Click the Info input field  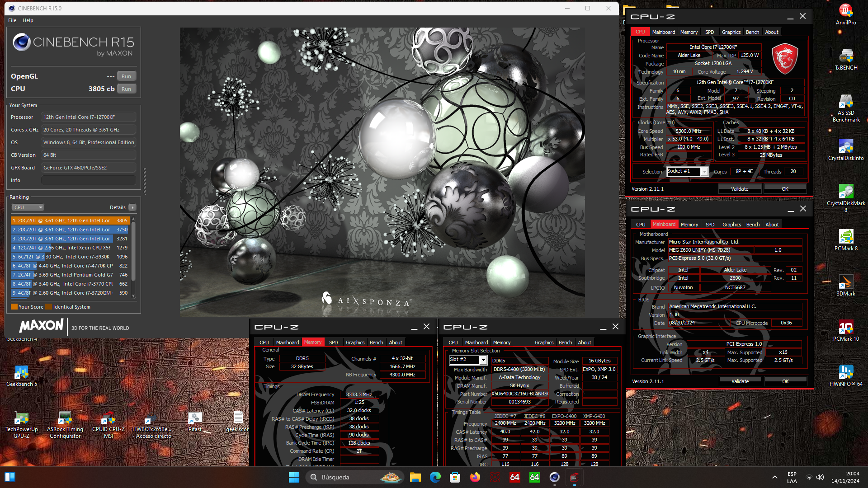click(89, 180)
